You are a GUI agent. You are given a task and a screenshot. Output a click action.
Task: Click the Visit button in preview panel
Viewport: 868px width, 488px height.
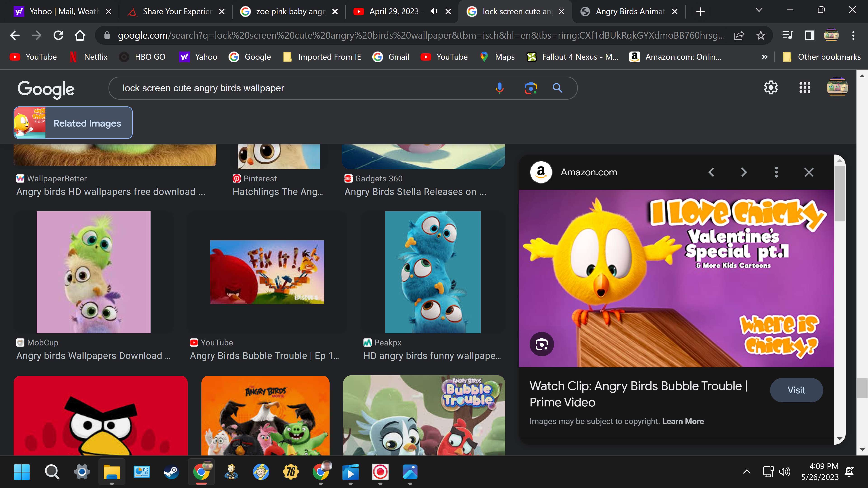tap(796, 390)
